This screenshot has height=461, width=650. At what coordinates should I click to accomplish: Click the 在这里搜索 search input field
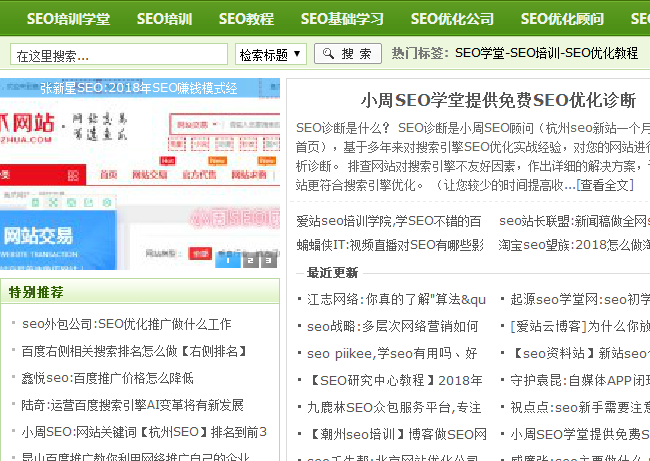pyautogui.click(x=119, y=54)
